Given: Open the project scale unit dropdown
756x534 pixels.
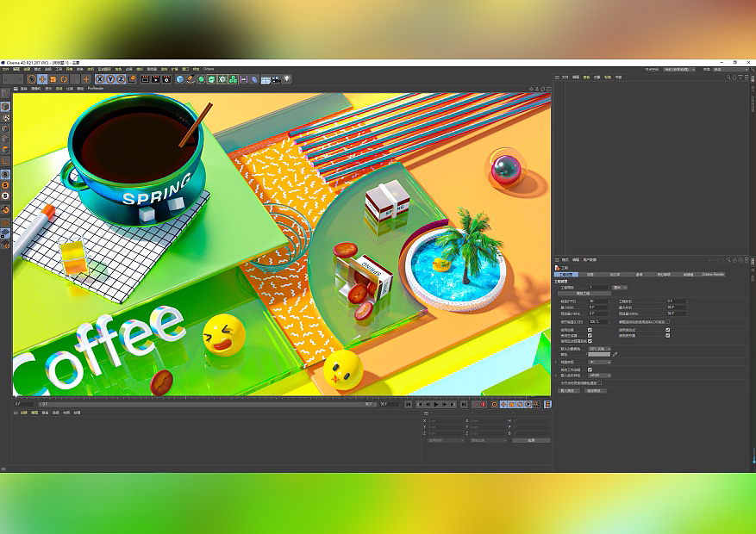Looking at the screenshot, I should tap(620, 288).
